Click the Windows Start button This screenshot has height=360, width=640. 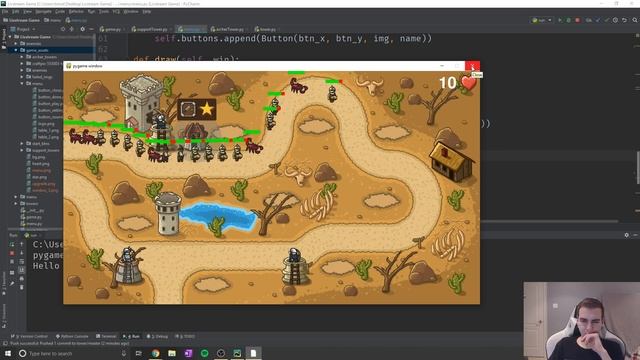coord(8,353)
